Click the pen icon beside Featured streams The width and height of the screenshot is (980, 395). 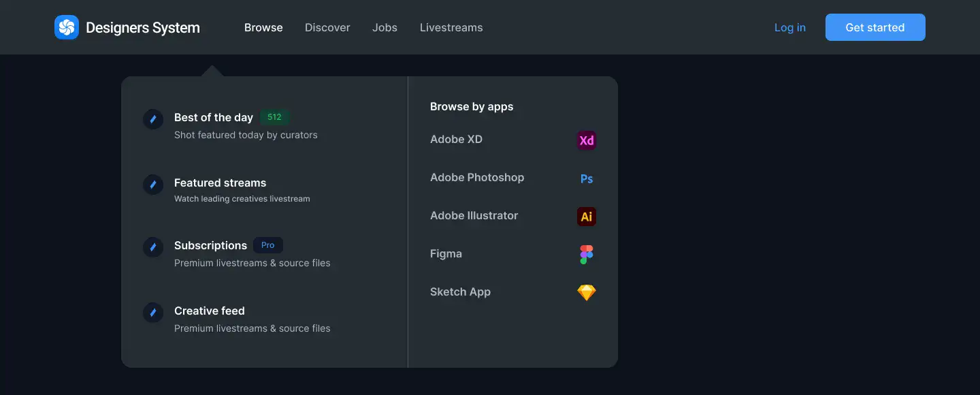(153, 185)
